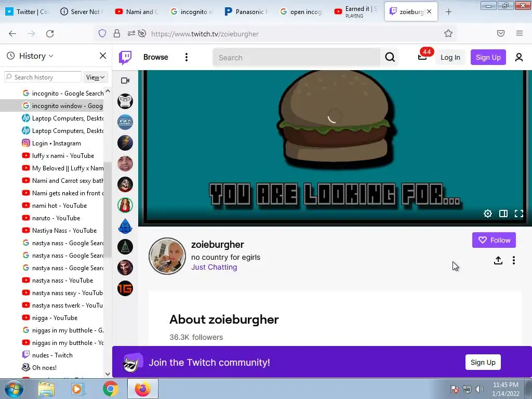Switch to the Server Not Found tab
This screenshot has height=399, width=532.
coord(82,12)
